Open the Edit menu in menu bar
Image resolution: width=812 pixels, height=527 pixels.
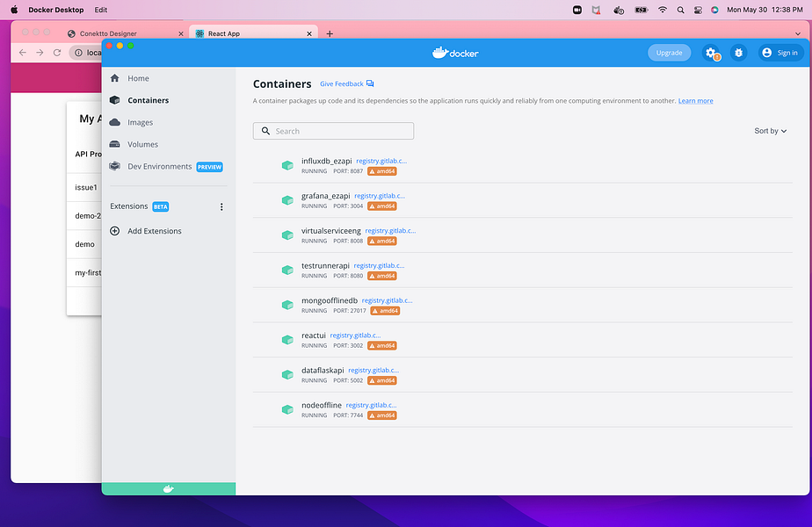[x=100, y=10]
